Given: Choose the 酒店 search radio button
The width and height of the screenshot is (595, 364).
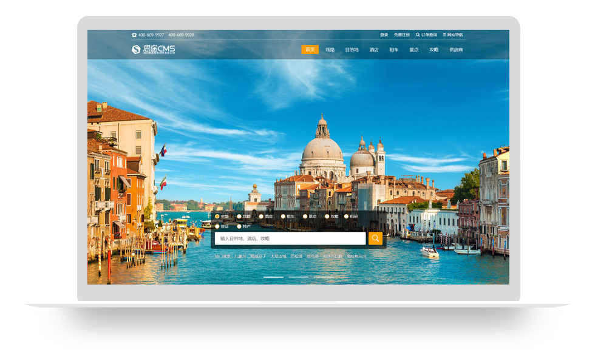Looking at the screenshot, I should point(261,217).
